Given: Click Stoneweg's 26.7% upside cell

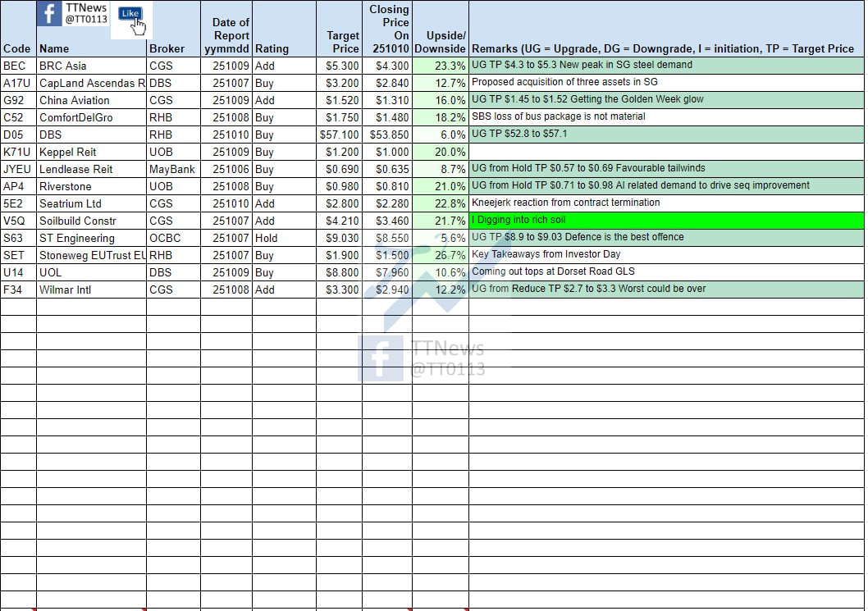Looking at the screenshot, I should (x=441, y=255).
